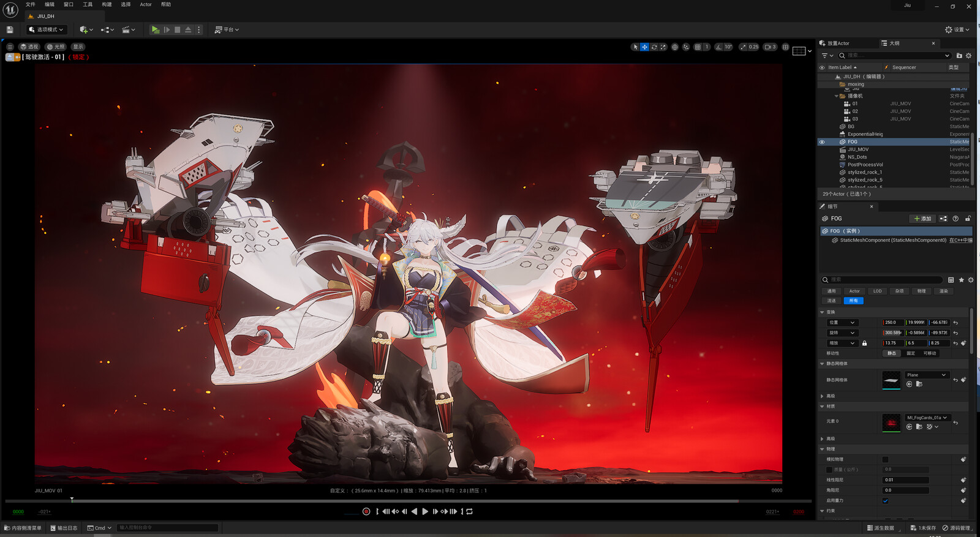Open the Actor menu

pyautogui.click(x=146, y=4)
